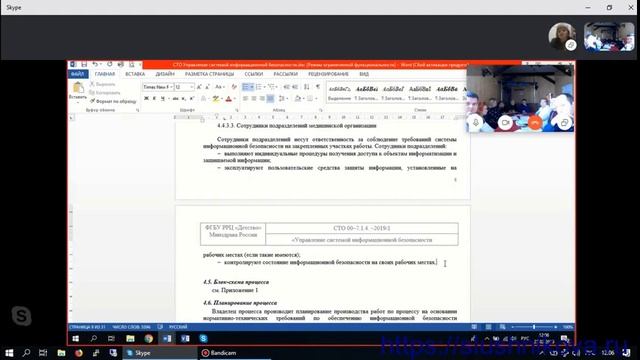Click the Paste (Вставить) clipboard icon

pos(78,87)
